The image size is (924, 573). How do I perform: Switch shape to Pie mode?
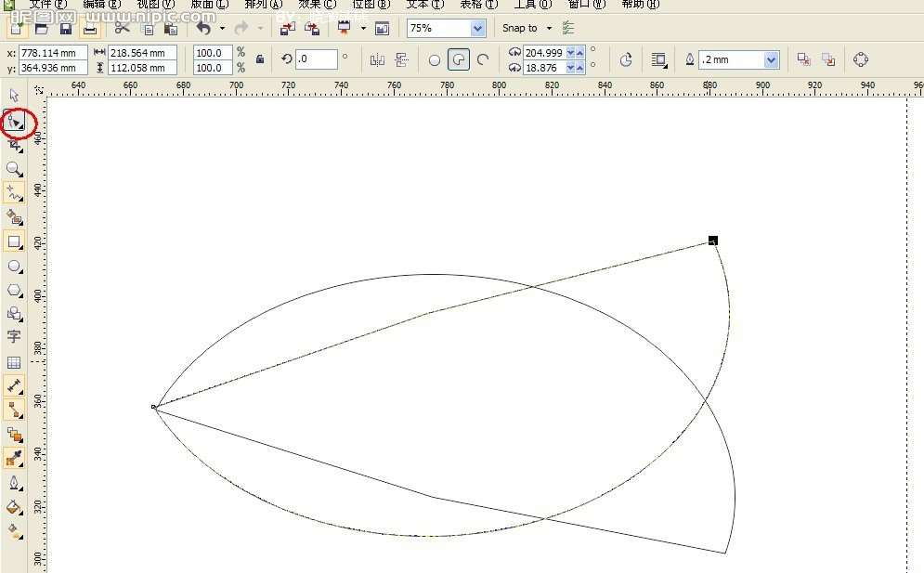459,60
